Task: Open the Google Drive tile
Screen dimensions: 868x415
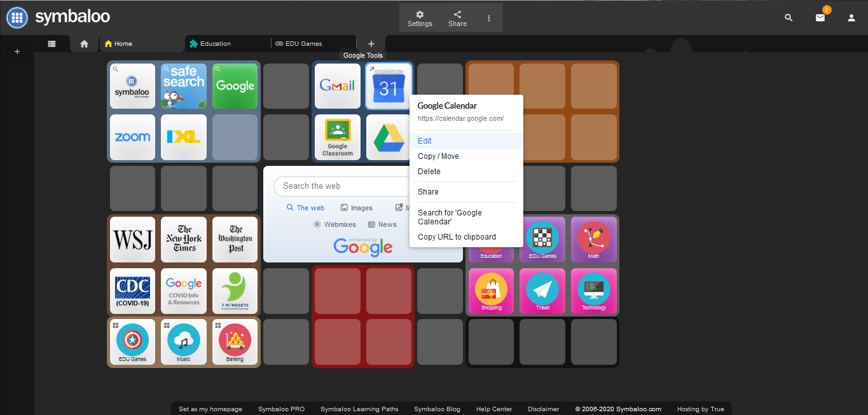Action: click(389, 137)
